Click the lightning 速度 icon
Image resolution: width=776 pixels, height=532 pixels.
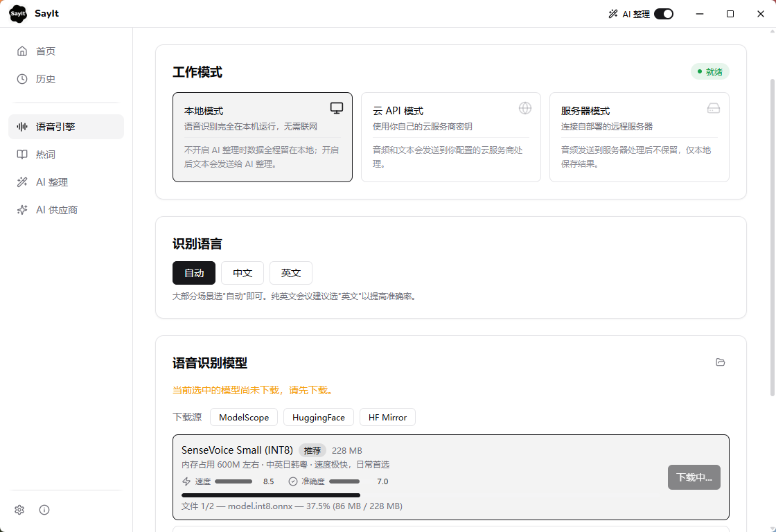point(186,481)
